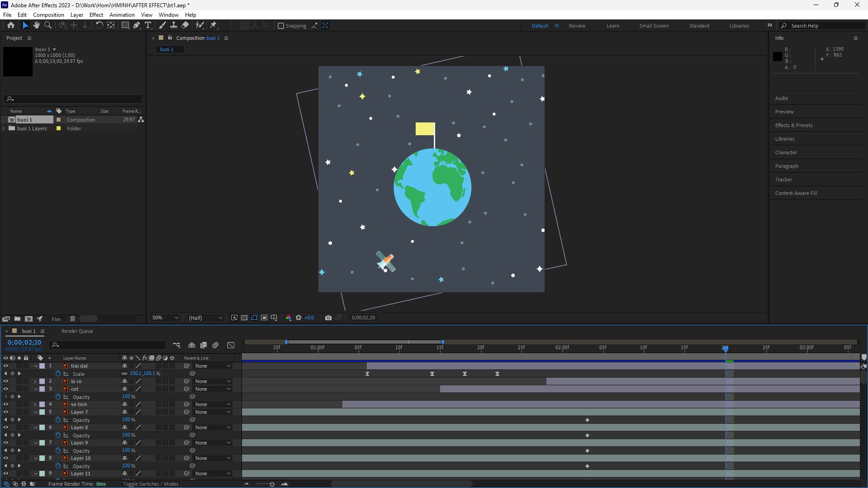
Task: Hide the ve tinh layer
Action: (x=5, y=405)
